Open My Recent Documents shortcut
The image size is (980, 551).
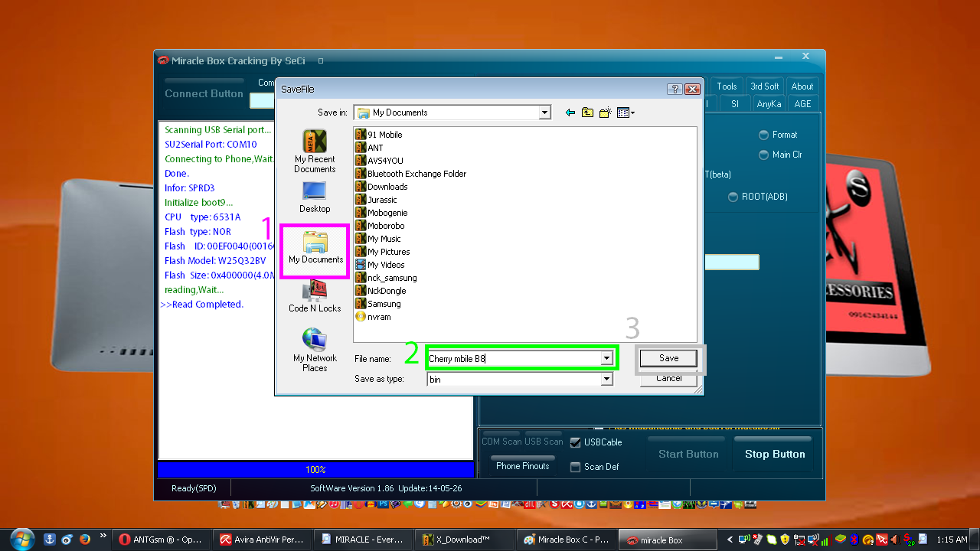click(x=315, y=151)
